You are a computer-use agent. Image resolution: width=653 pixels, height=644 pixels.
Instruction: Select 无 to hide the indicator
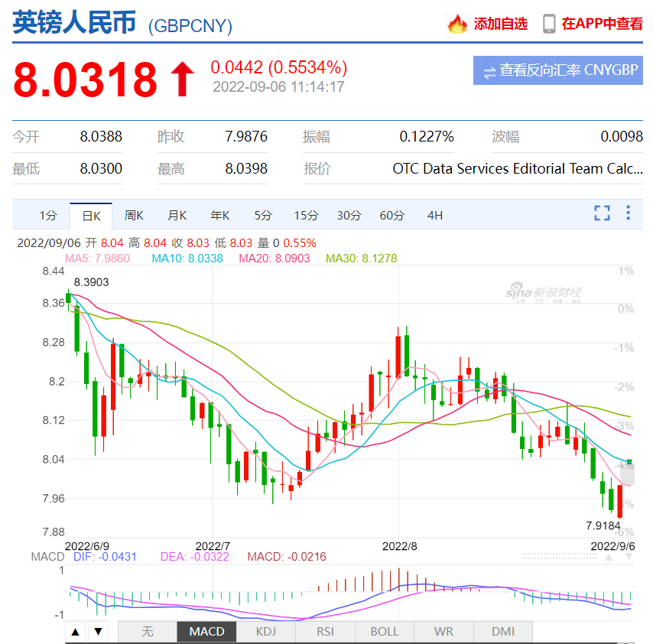148,632
